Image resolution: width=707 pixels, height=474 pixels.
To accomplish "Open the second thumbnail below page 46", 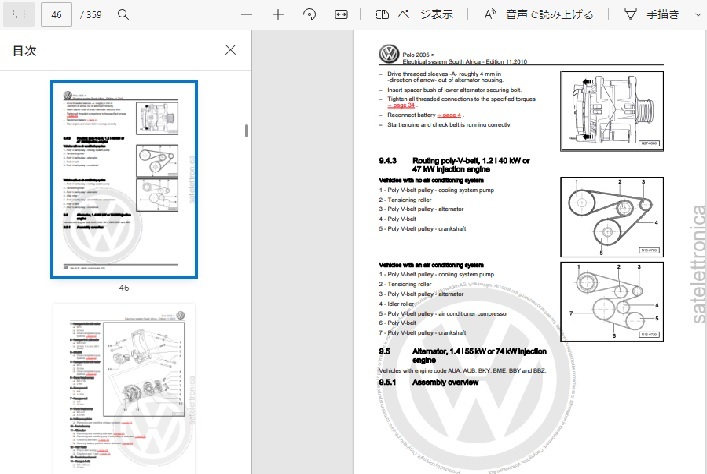I will [124, 389].
